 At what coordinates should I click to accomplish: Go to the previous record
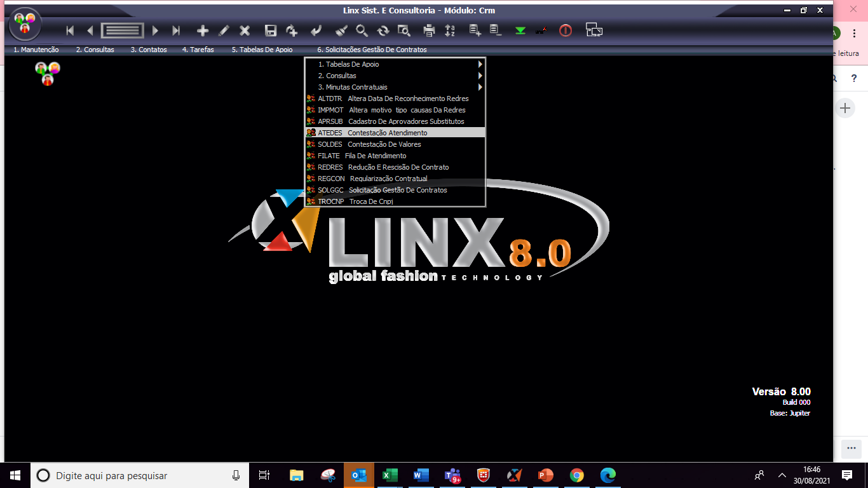pos(90,30)
